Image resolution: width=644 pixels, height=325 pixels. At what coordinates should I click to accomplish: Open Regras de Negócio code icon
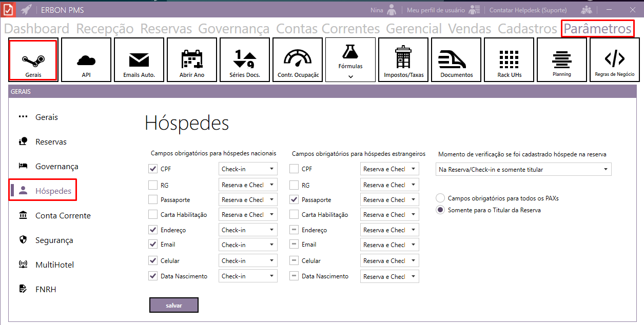[614, 60]
